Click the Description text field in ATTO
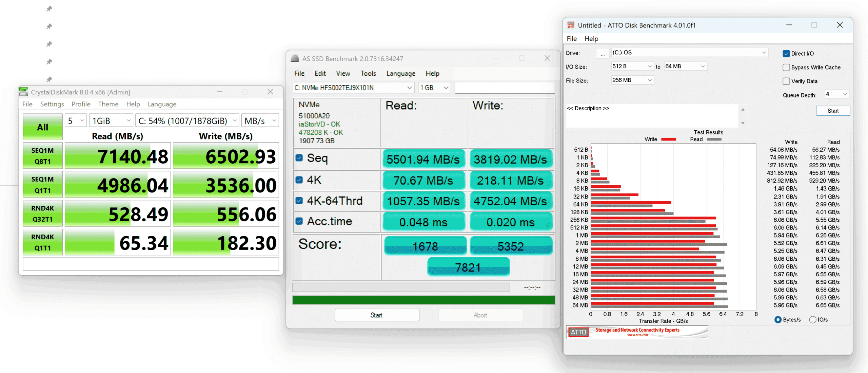Screen dimensions: 868x373 (x=652, y=116)
